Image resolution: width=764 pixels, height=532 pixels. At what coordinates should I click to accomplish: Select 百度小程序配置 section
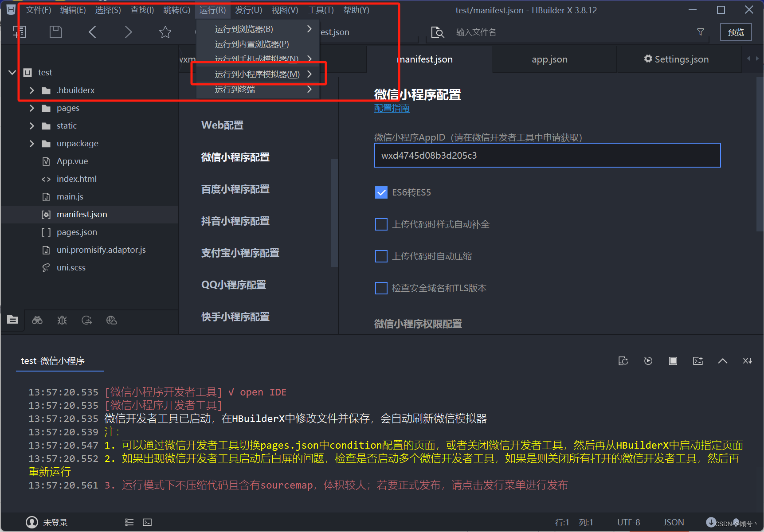[235, 189]
